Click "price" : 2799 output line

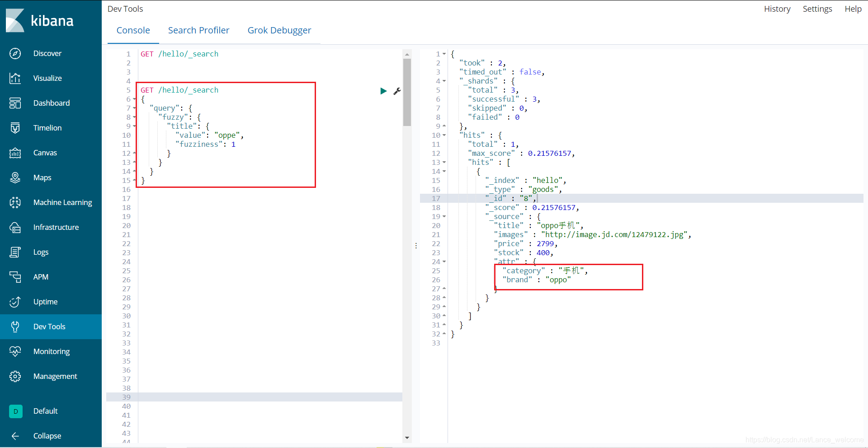coord(526,243)
